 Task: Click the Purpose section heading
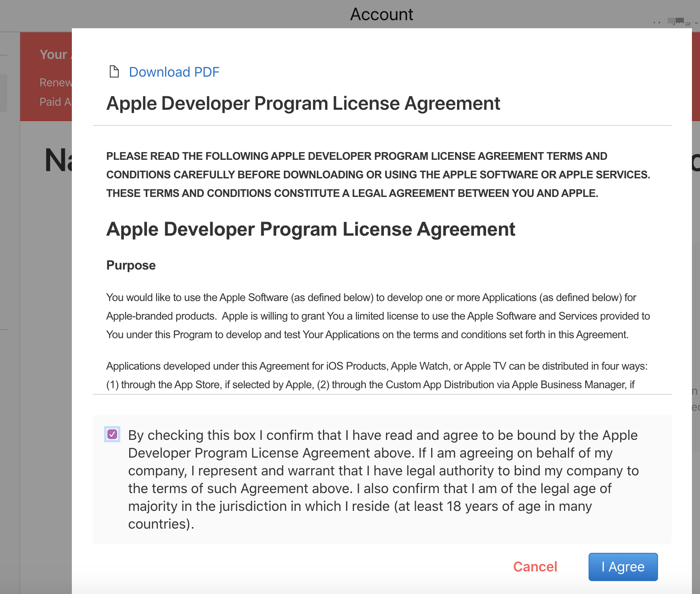pos(130,265)
